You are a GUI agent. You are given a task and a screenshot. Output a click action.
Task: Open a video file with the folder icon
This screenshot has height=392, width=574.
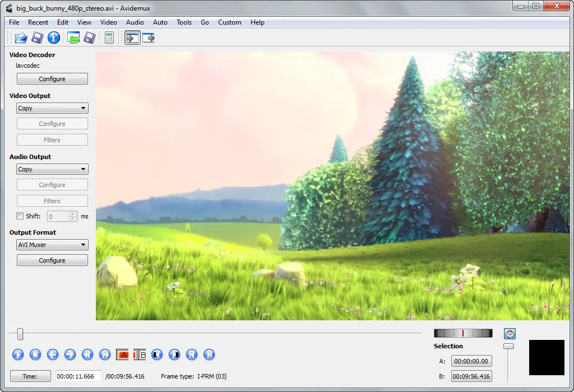[20, 38]
